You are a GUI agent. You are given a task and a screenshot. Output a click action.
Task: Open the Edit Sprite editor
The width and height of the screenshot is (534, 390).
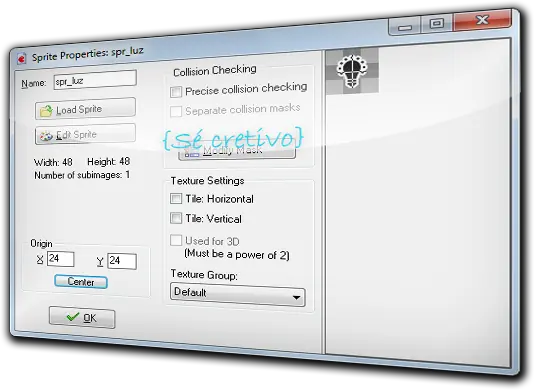tap(85, 134)
